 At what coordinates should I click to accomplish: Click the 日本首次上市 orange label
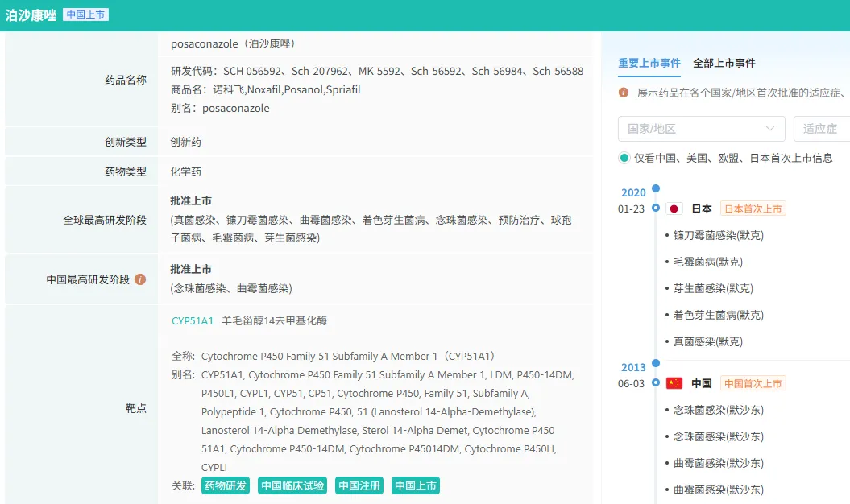pos(753,209)
